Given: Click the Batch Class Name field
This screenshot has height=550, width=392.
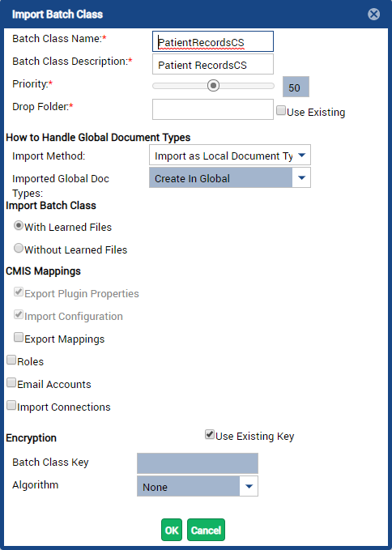Looking at the screenshot, I should click(213, 42).
